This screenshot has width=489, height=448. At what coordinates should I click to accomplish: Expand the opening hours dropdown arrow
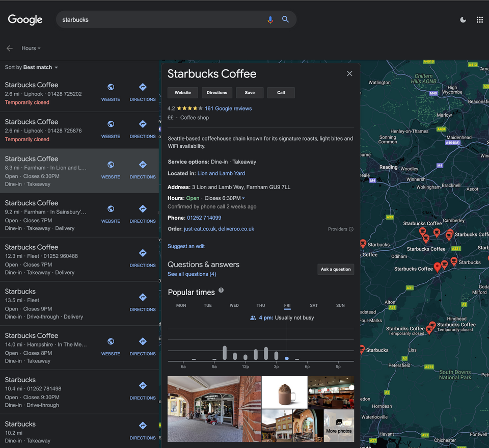[243, 198]
